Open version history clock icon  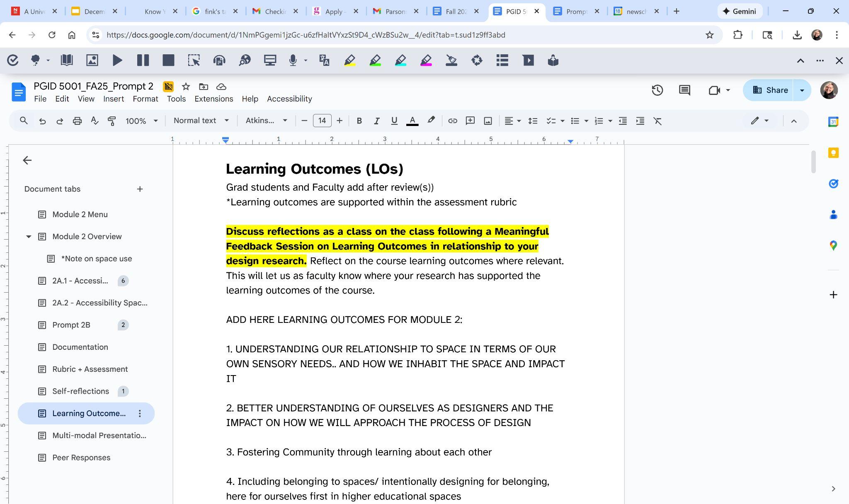point(657,90)
